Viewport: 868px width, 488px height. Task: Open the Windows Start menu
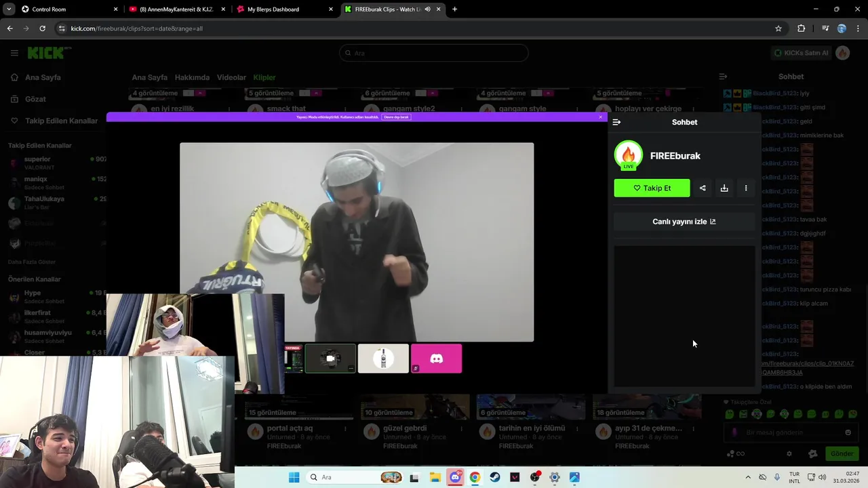[294, 477]
